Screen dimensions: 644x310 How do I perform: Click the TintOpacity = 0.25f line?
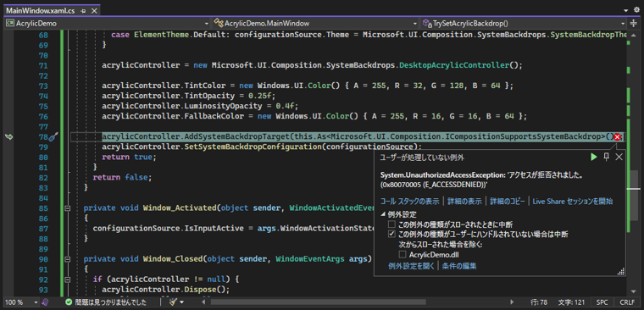click(x=188, y=96)
